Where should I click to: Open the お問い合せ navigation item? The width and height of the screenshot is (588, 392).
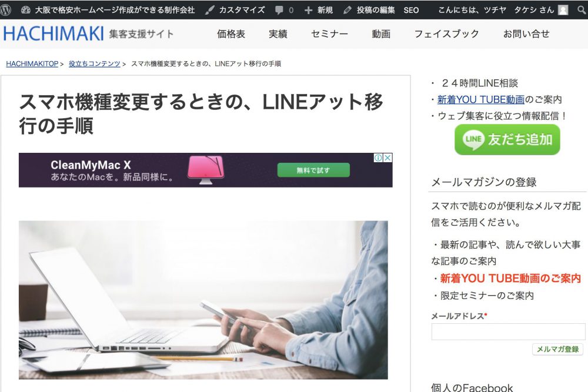tap(526, 34)
